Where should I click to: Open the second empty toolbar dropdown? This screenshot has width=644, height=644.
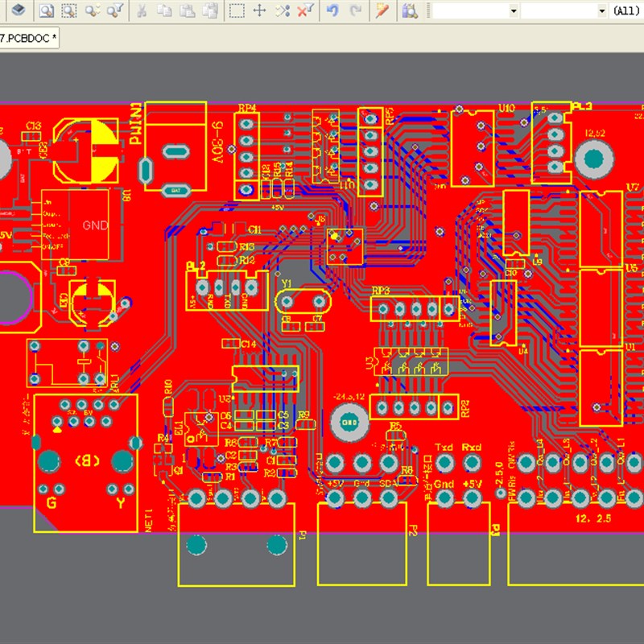tap(564, 10)
